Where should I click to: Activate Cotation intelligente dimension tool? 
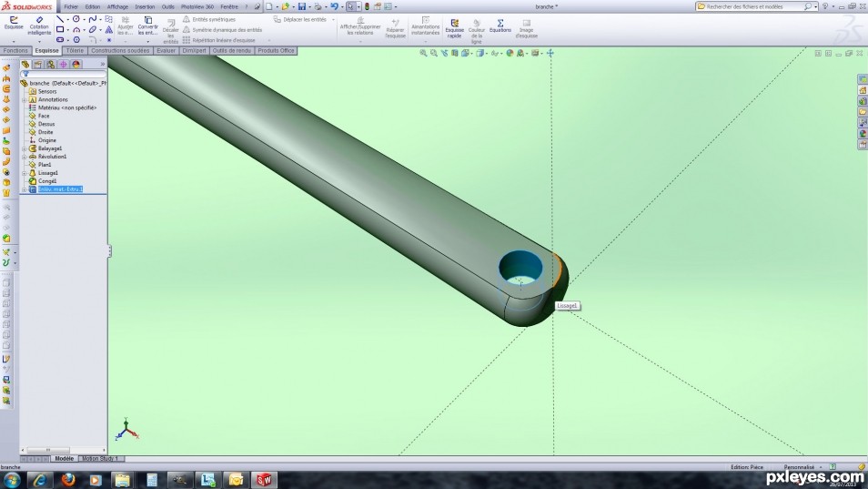click(39, 26)
